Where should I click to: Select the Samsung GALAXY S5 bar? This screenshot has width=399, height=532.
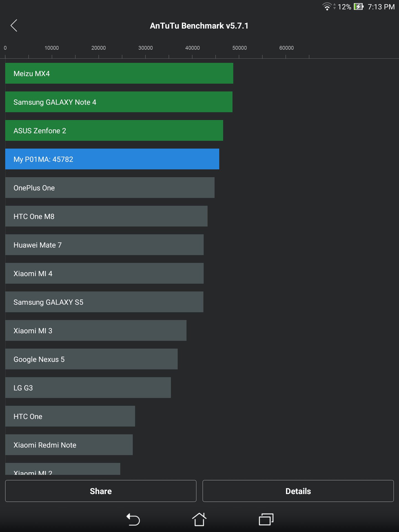click(x=104, y=302)
